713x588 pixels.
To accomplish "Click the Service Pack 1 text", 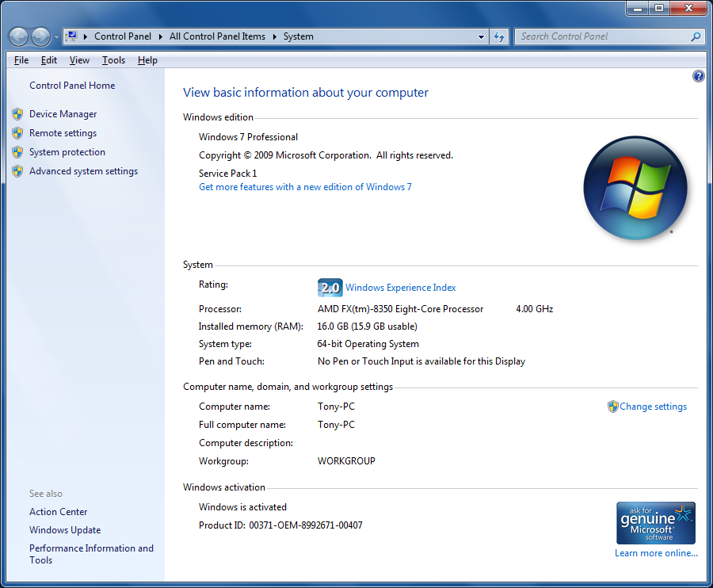I will pyautogui.click(x=228, y=174).
